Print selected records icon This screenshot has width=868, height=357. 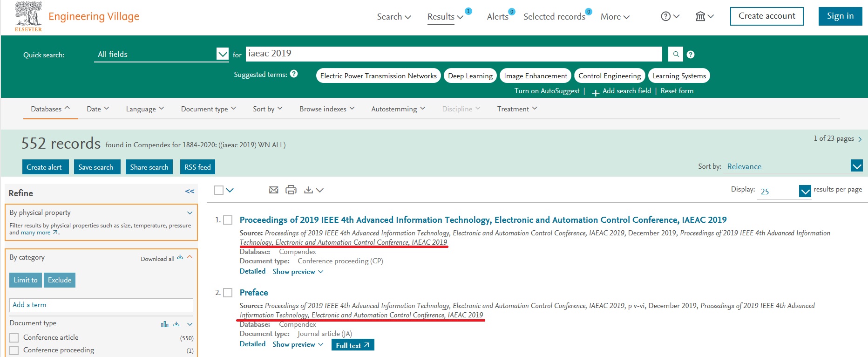291,190
